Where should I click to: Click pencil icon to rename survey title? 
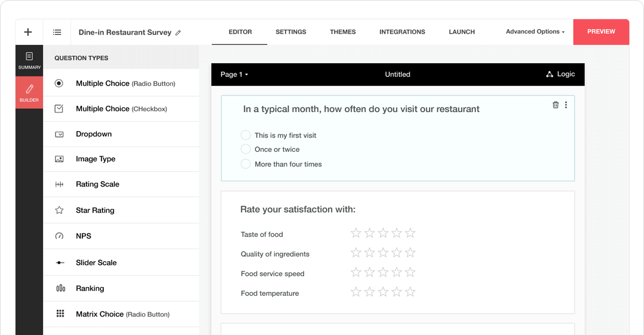point(178,33)
